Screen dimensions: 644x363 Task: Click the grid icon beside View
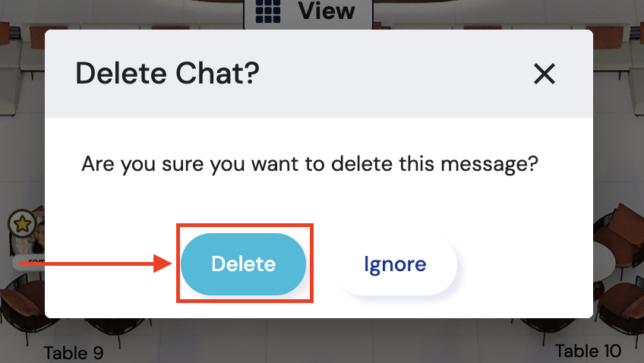[x=269, y=11]
